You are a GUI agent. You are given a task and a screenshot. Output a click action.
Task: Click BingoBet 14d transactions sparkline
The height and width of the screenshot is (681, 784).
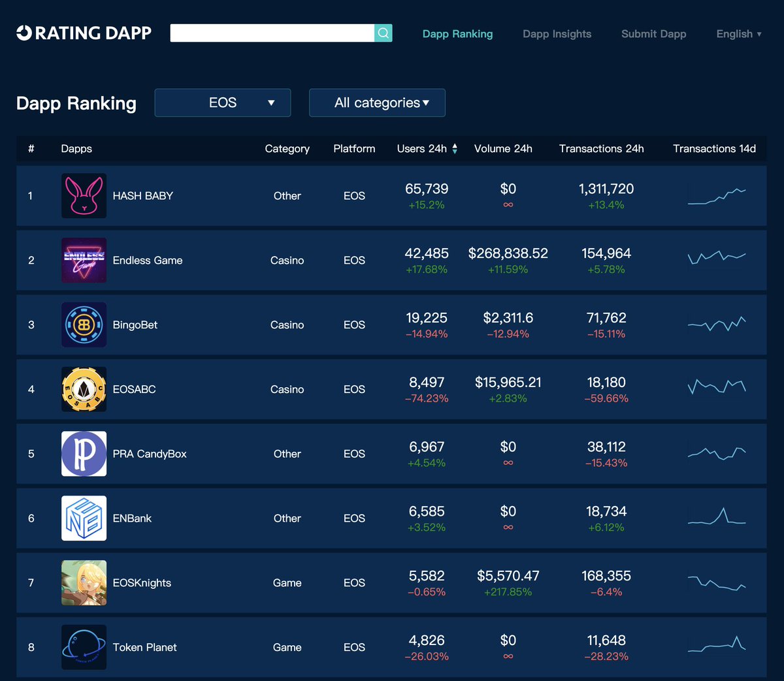[717, 323]
